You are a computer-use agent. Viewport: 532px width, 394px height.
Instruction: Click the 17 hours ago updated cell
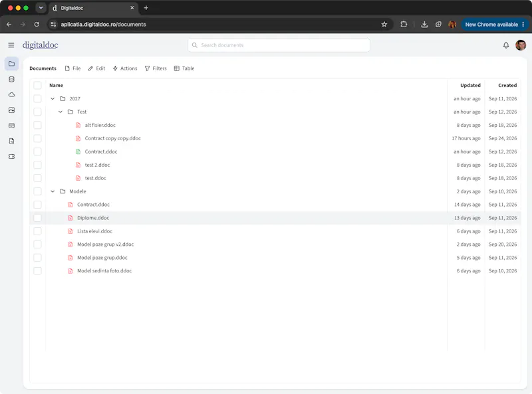tap(466, 138)
